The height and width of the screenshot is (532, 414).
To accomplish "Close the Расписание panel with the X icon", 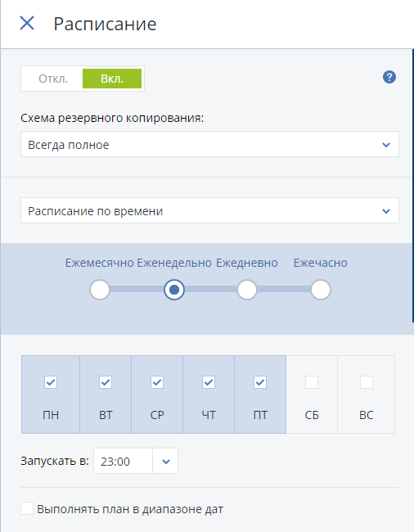I will coord(27,24).
